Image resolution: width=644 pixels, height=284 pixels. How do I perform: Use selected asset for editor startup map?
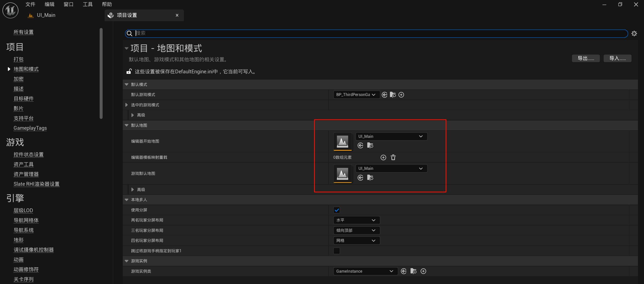tap(360, 145)
